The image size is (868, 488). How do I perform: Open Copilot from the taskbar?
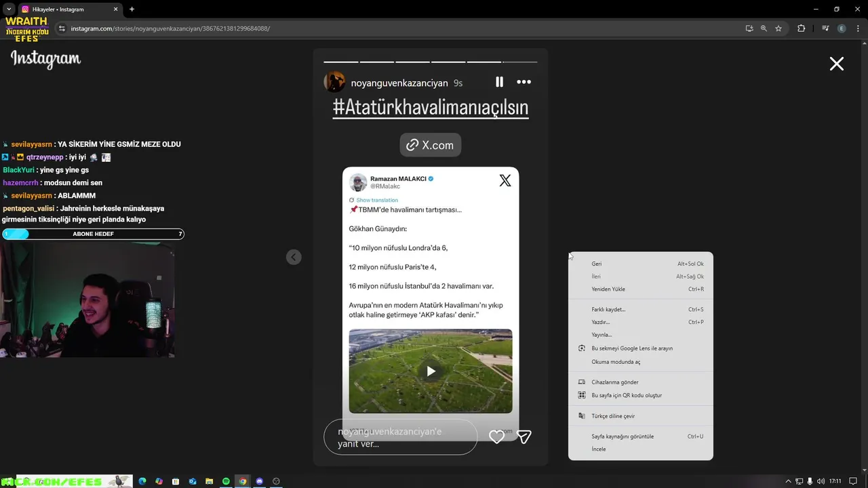click(159, 481)
